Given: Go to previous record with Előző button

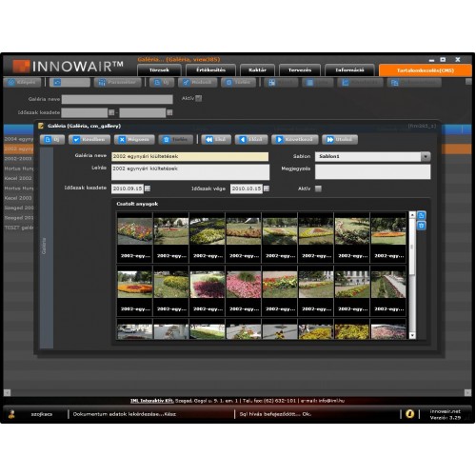Looking at the screenshot, I should tap(251, 140).
